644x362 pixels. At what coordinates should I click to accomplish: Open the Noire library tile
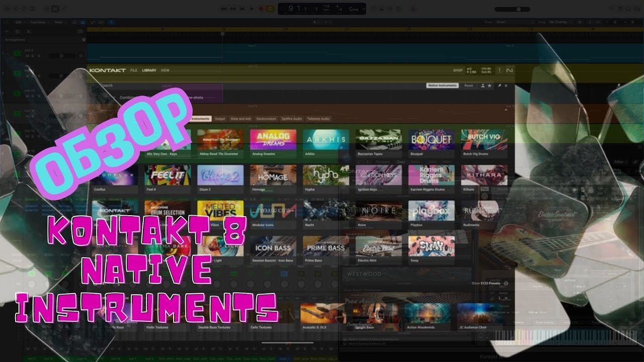(x=379, y=215)
